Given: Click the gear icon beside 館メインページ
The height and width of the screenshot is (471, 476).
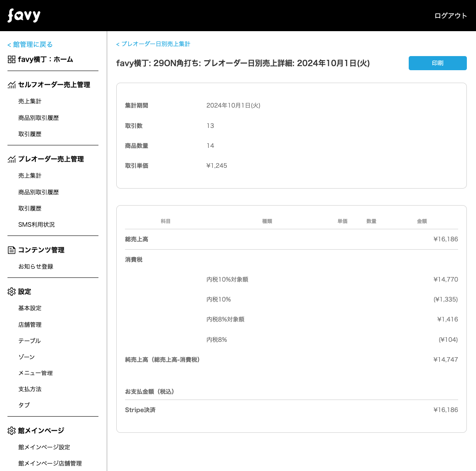Looking at the screenshot, I should 12,431.
